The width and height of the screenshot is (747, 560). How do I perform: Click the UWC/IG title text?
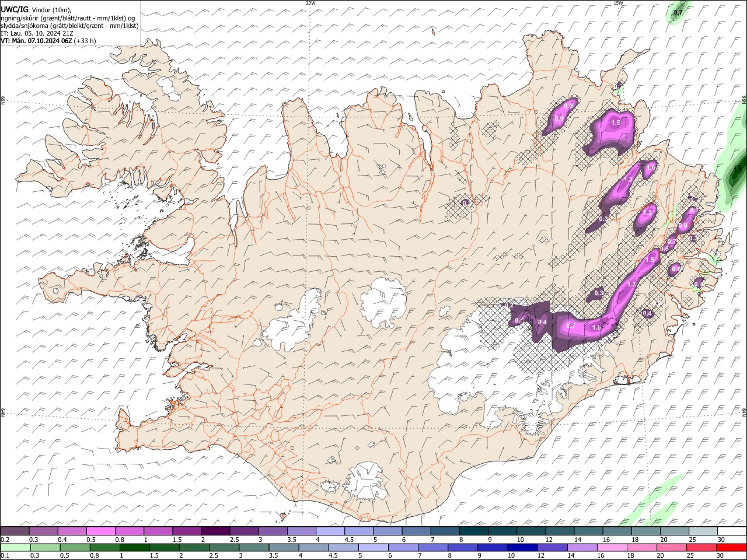[14, 10]
